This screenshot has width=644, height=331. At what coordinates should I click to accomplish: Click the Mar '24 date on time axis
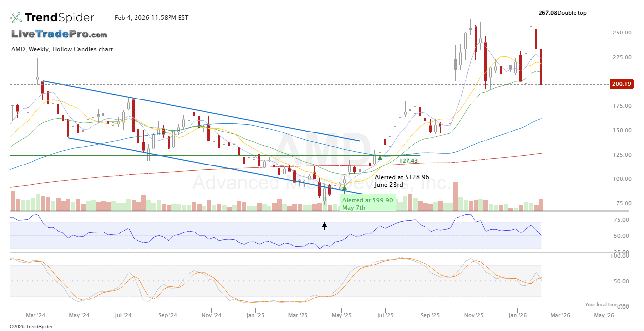[x=35, y=315]
